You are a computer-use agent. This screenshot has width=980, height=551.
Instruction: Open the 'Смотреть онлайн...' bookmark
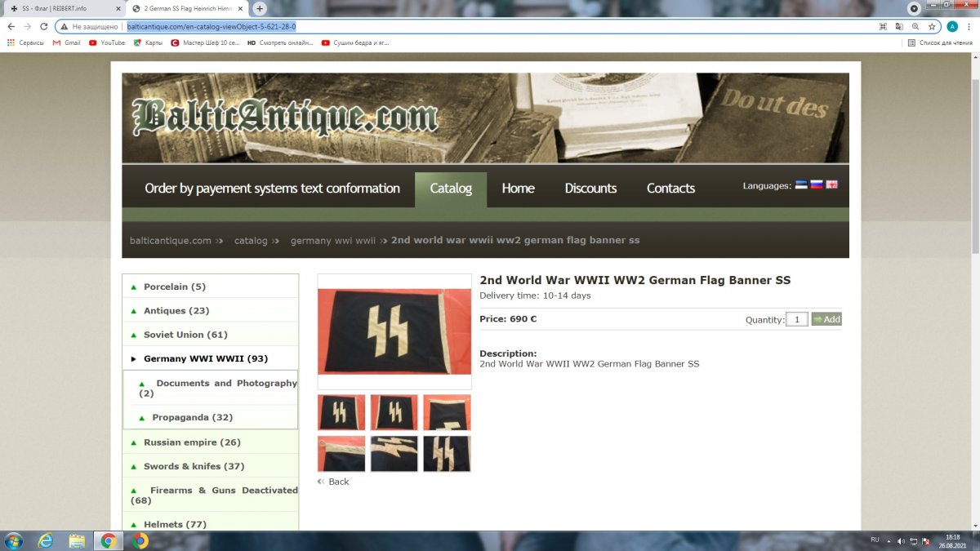coord(280,42)
